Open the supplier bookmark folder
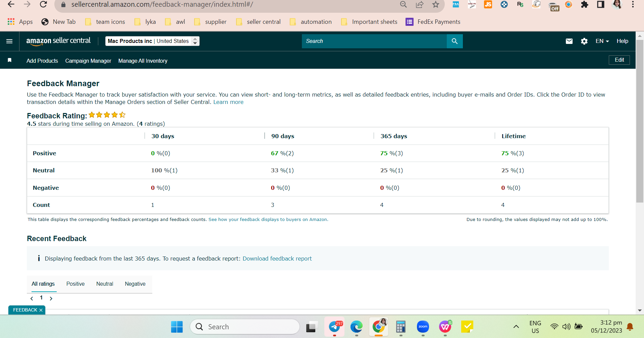 [210, 22]
